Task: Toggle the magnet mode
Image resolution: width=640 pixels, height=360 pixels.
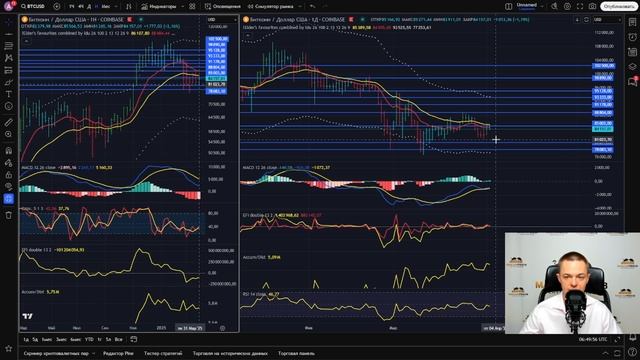Action: (9, 150)
